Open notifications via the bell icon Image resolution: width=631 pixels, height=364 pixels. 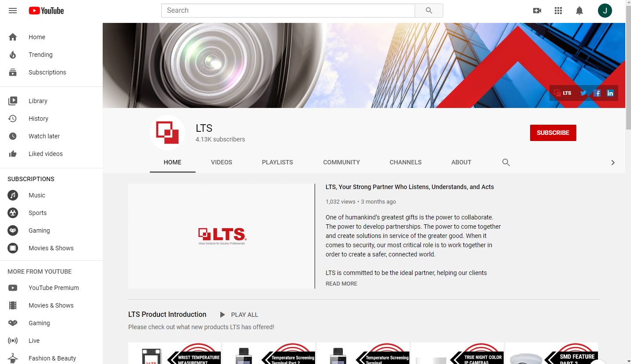click(579, 11)
